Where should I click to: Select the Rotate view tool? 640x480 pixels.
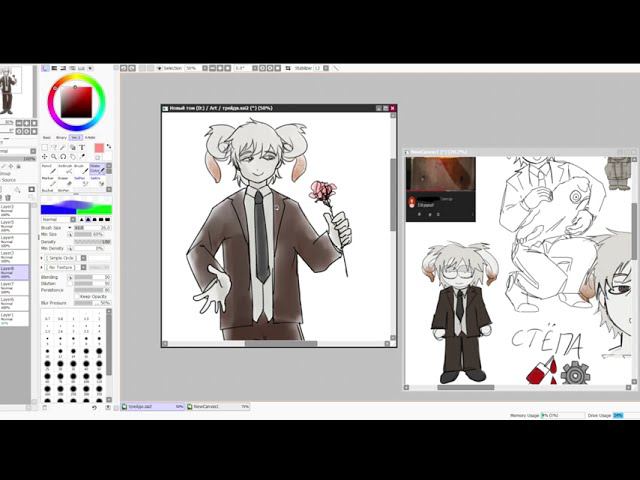(63, 157)
